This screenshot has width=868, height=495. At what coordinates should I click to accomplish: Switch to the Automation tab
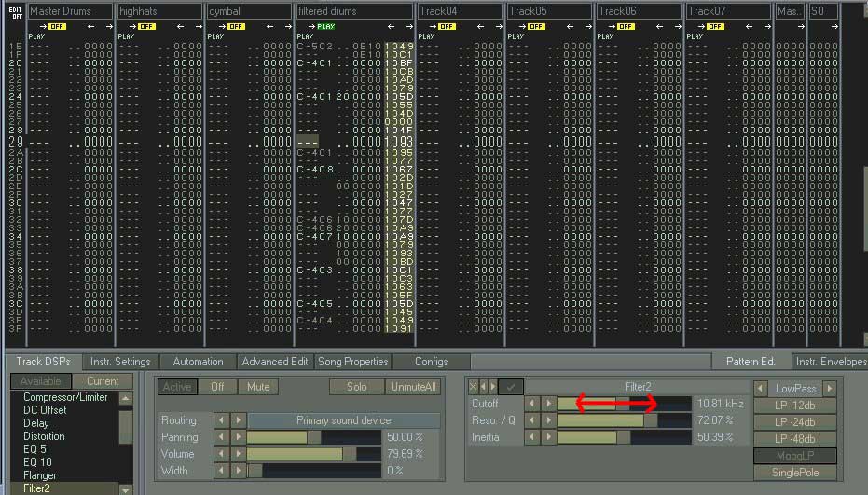point(198,362)
